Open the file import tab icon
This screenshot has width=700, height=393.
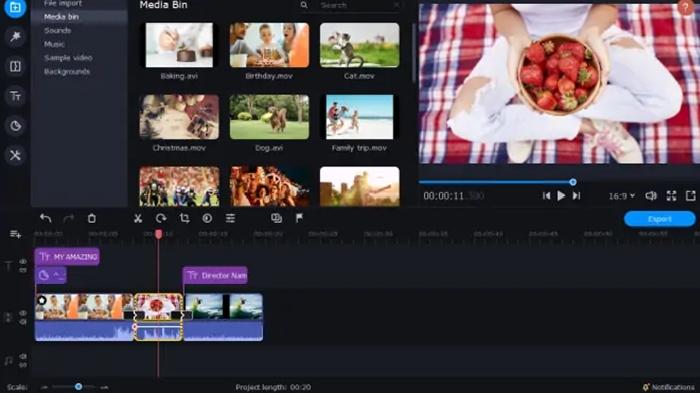point(15,8)
